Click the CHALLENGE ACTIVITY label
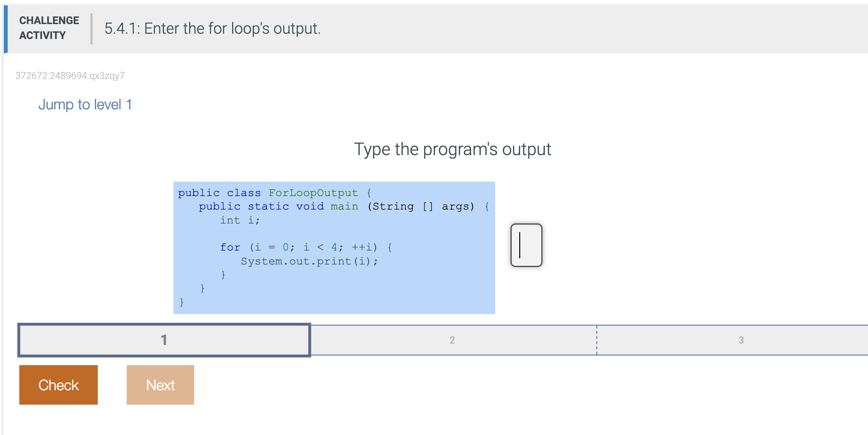 [49, 27]
